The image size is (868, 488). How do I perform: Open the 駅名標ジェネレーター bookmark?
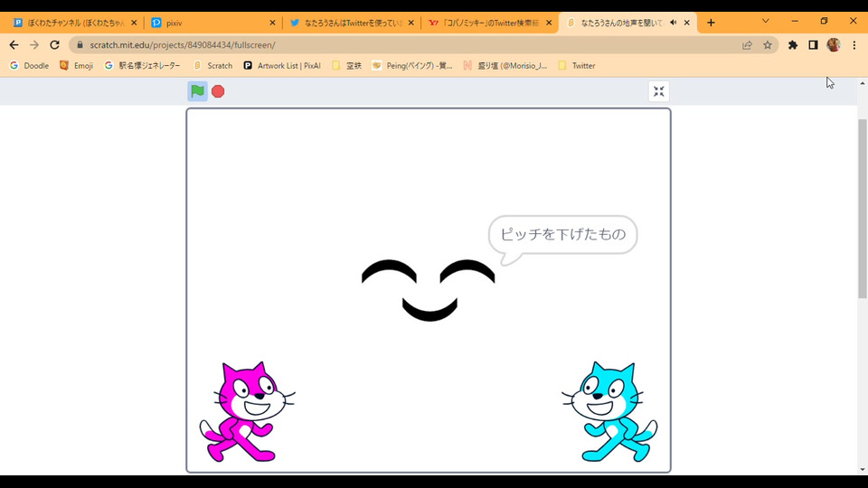tap(142, 65)
